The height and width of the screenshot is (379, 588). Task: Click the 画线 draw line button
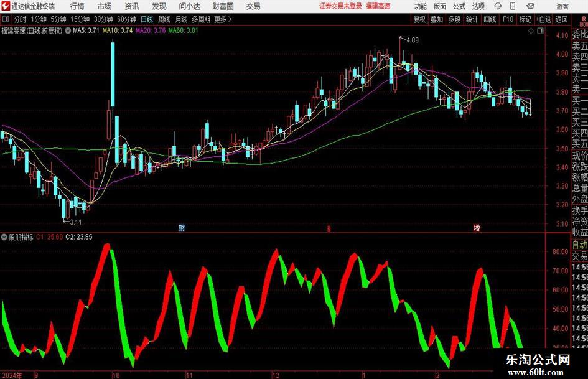tap(490, 19)
